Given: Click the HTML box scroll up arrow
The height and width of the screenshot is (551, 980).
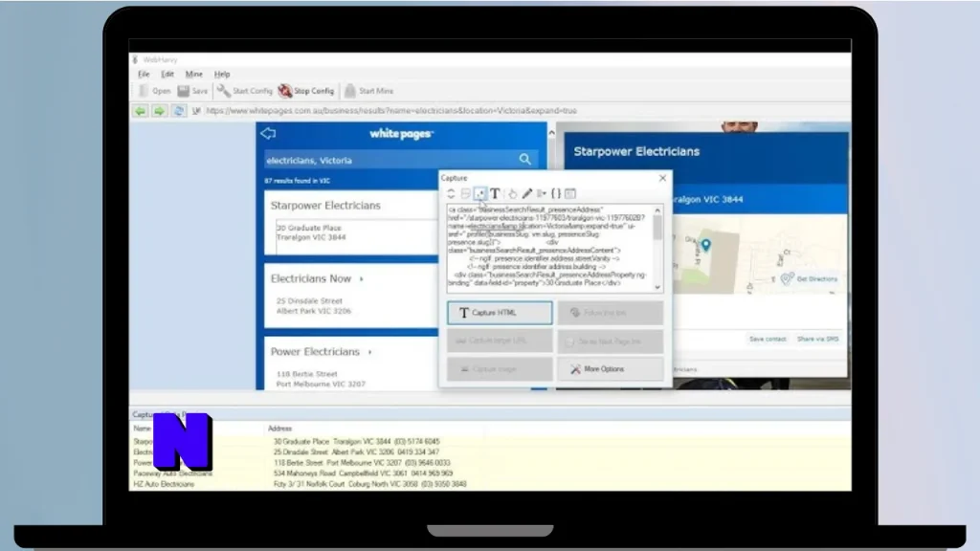Looking at the screenshot, I should (x=657, y=210).
